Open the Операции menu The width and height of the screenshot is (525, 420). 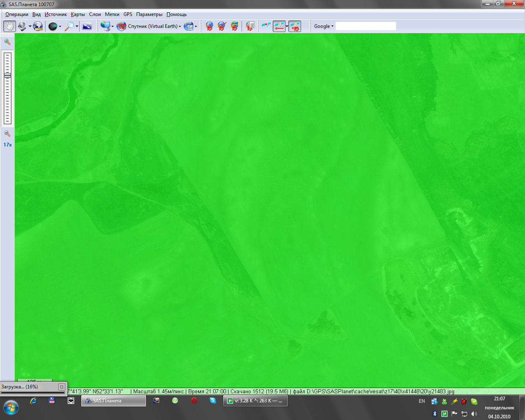(x=17, y=14)
